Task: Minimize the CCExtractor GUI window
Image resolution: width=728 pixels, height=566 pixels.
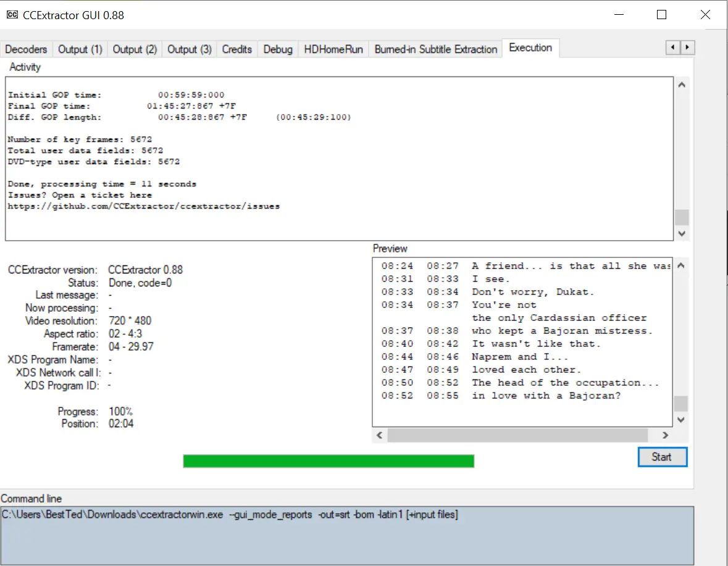Action: click(x=619, y=15)
